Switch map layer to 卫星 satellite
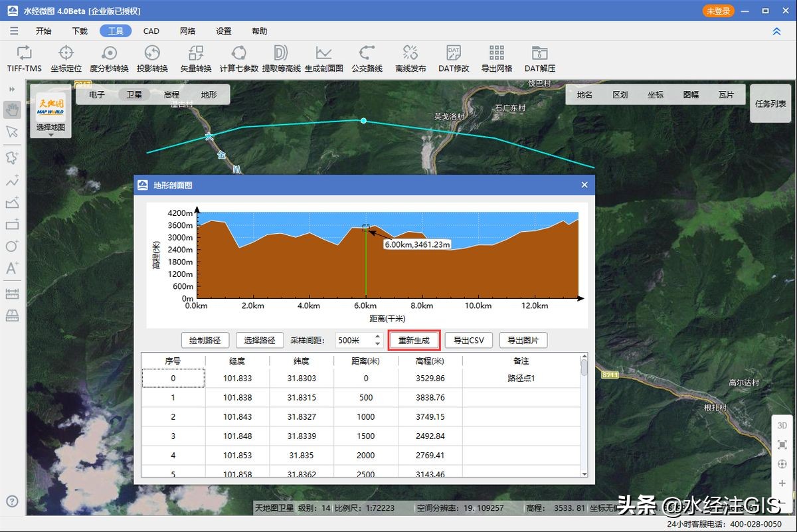 [x=134, y=95]
